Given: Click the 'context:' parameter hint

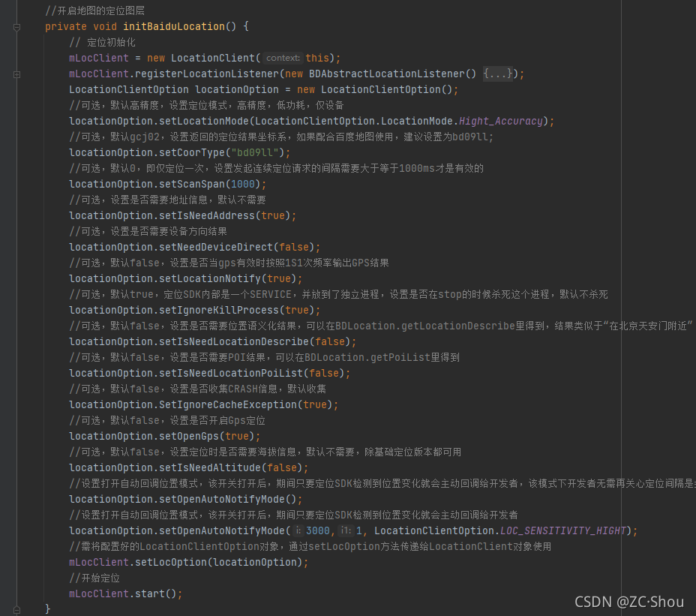Looking at the screenshot, I should pos(283,59).
